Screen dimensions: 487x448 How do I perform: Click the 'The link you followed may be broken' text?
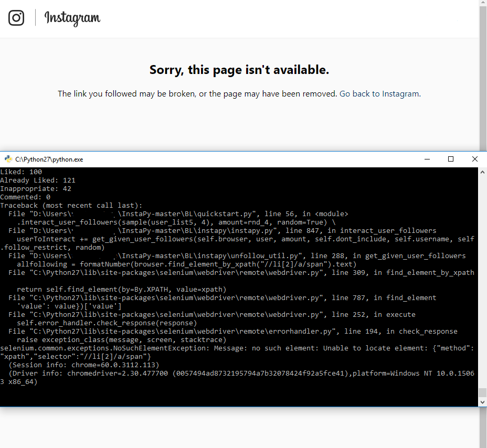197,94
